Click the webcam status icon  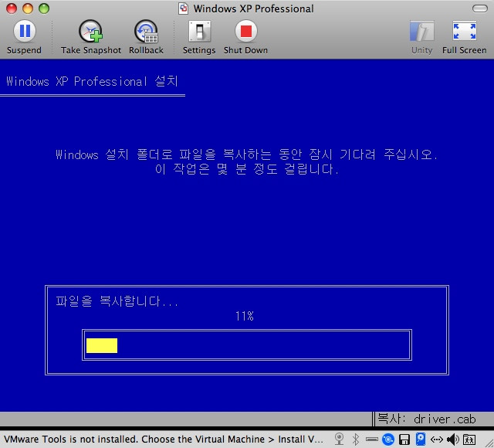[339, 439]
